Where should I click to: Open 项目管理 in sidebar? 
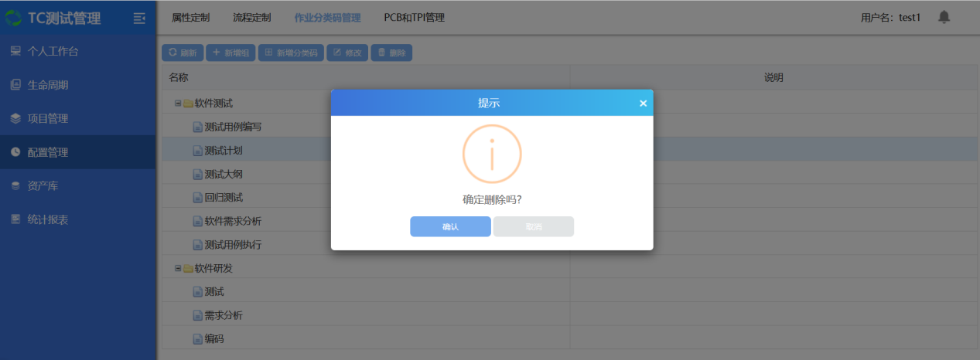click(77, 118)
